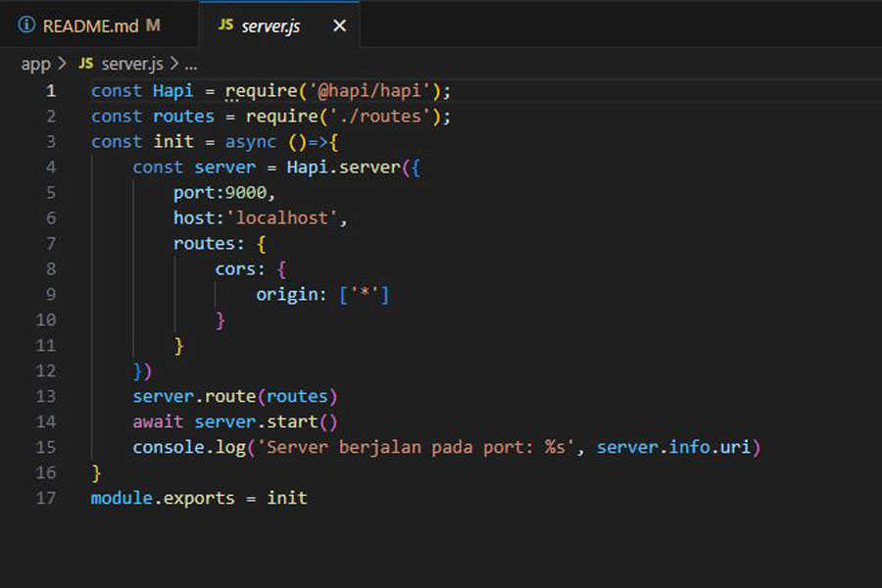882x588 pixels.
Task: Click line number 7 in the gutter
Action: pos(51,243)
